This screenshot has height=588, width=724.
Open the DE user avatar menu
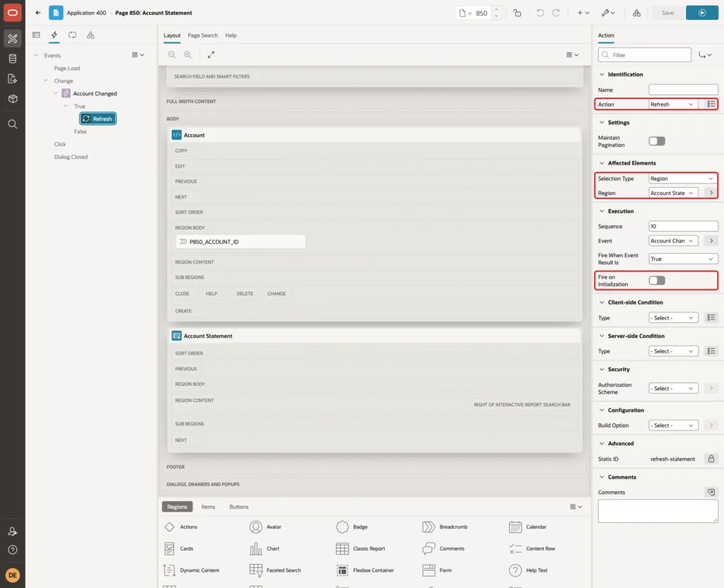[13, 575]
